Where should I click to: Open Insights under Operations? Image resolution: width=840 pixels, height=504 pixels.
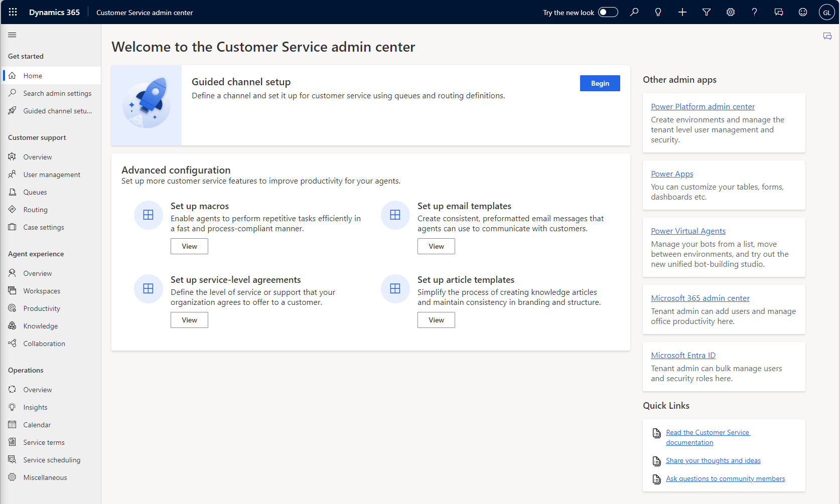pyautogui.click(x=51, y=407)
